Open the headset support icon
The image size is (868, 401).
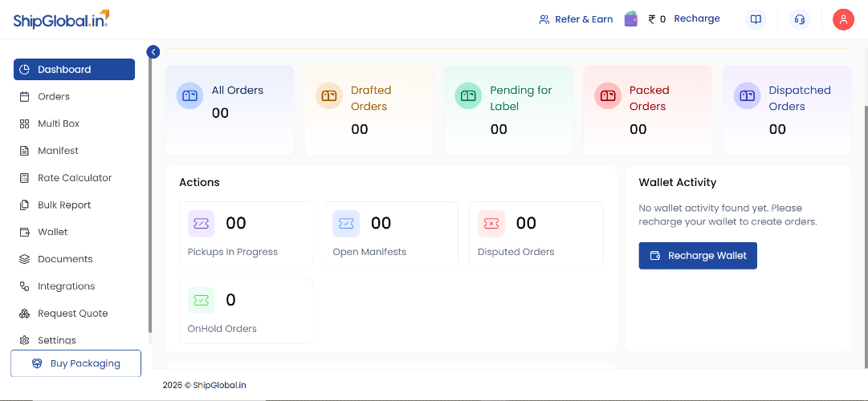799,19
